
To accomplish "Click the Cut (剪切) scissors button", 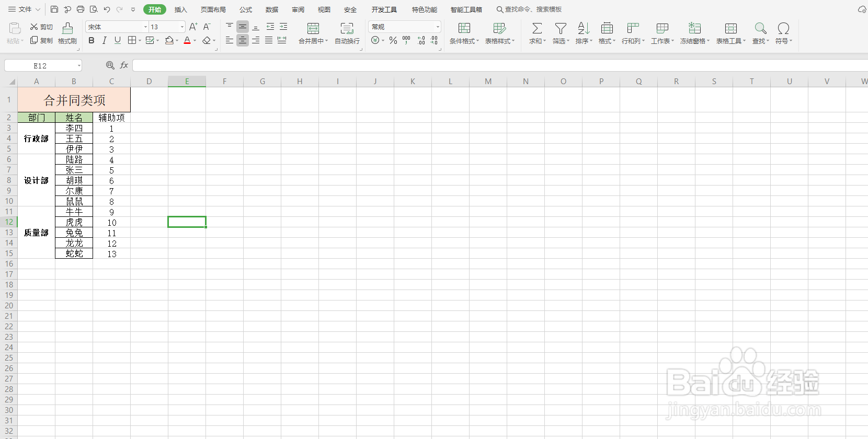I will click(x=41, y=27).
